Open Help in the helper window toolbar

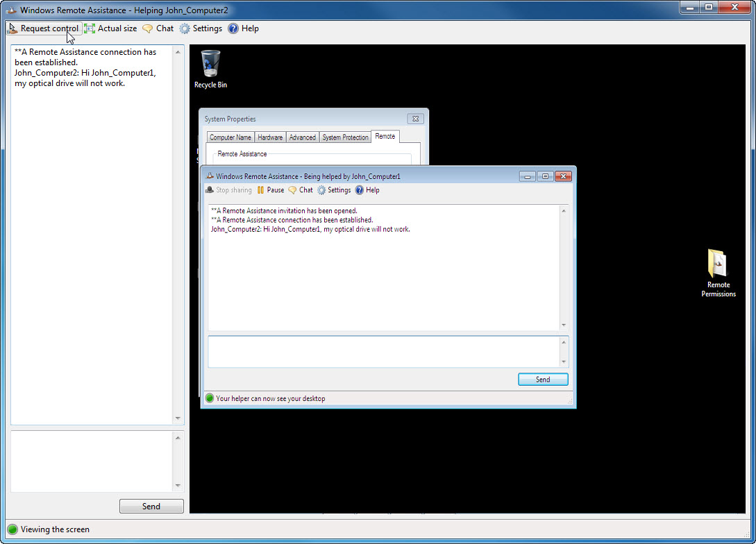pyautogui.click(x=243, y=28)
